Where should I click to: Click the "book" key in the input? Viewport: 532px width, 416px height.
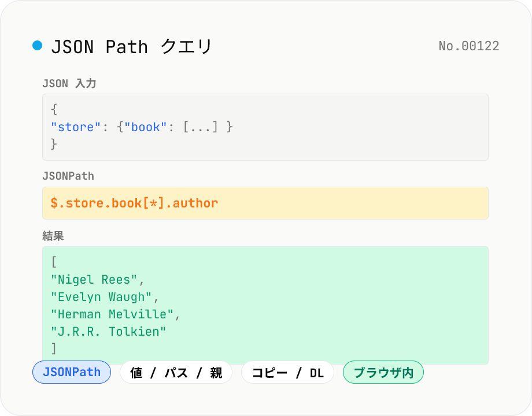(x=146, y=127)
